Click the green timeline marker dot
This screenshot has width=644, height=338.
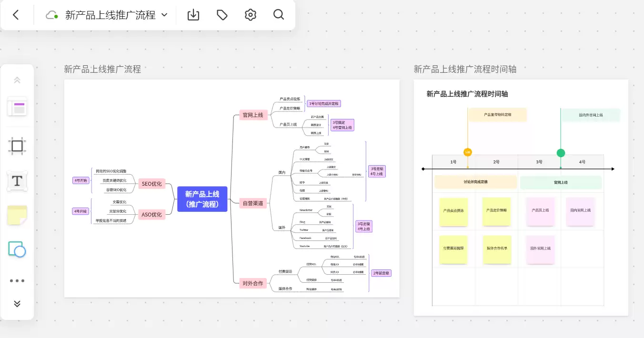561,153
